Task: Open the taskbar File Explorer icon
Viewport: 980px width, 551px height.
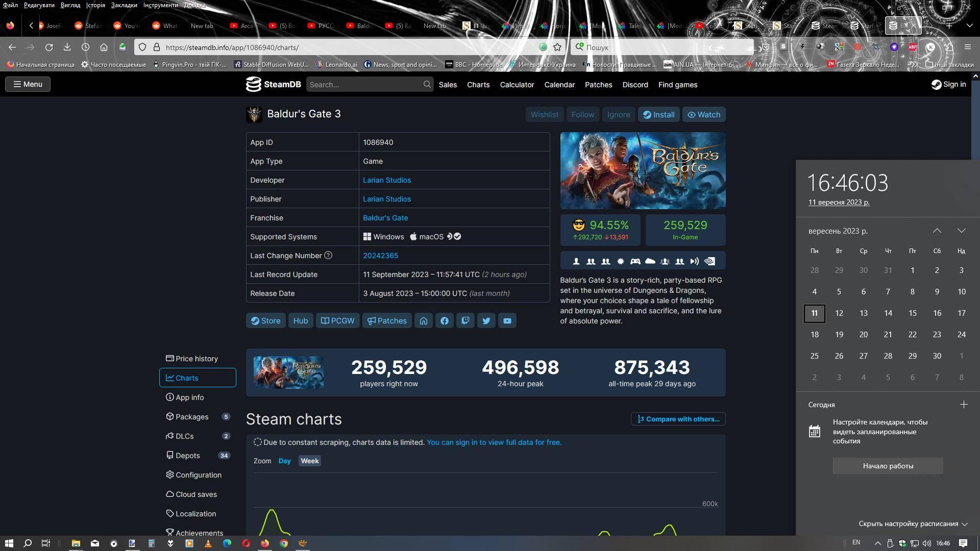Action: click(76, 543)
